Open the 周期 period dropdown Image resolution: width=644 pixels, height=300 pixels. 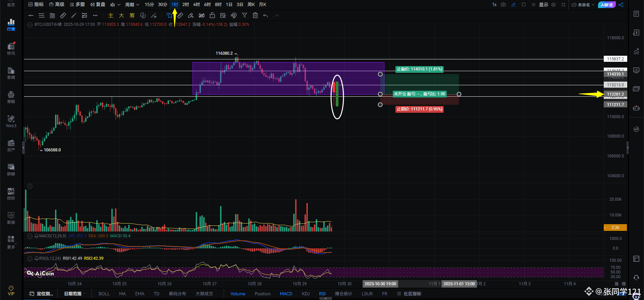132,5
